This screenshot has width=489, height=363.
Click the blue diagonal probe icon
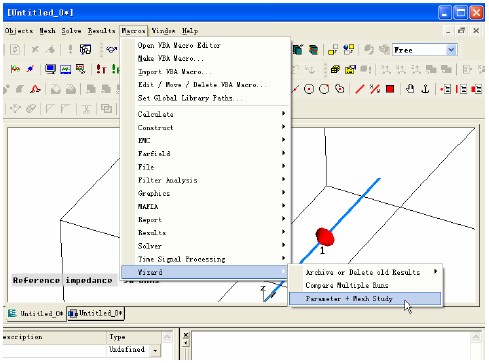pyautogui.click(x=30, y=69)
